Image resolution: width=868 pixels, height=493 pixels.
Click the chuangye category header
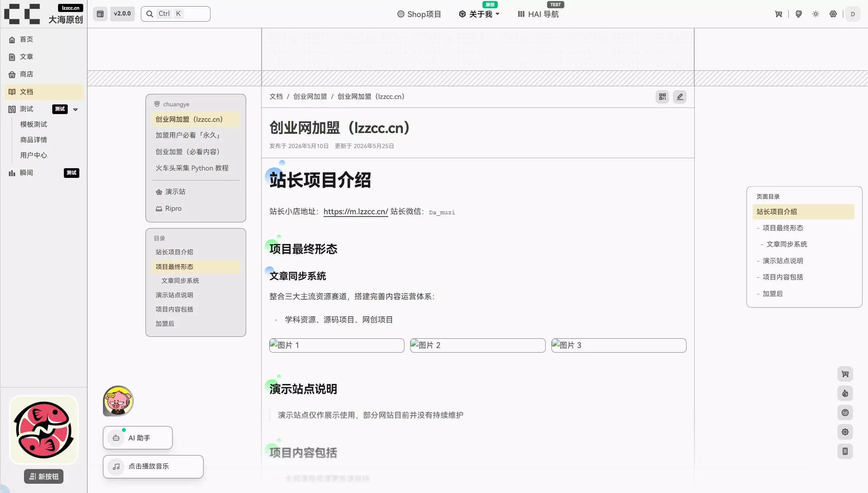pyautogui.click(x=172, y=104)
